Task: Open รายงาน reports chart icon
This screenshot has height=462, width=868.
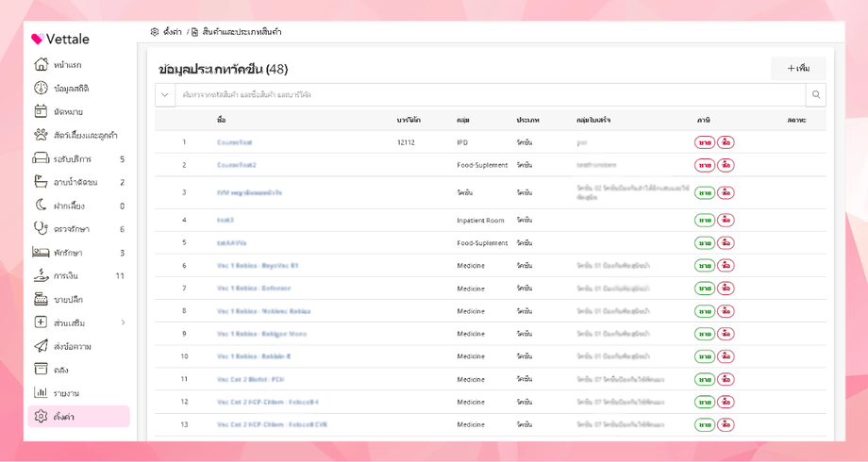Action: pos(41,393)
